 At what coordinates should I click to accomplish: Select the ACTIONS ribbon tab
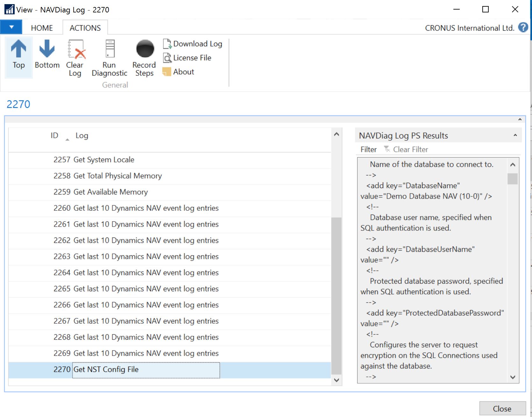click(x=85, y=28)
